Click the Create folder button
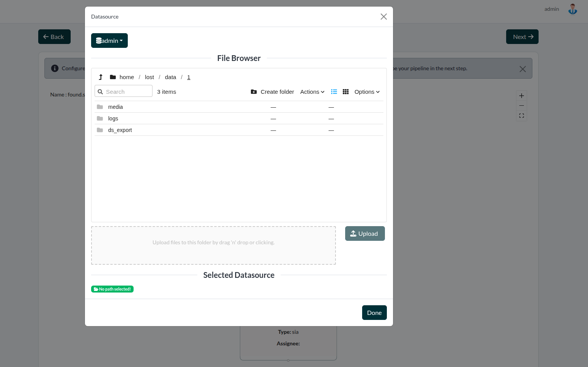This screenshot has height=367, width=588. 273,92
